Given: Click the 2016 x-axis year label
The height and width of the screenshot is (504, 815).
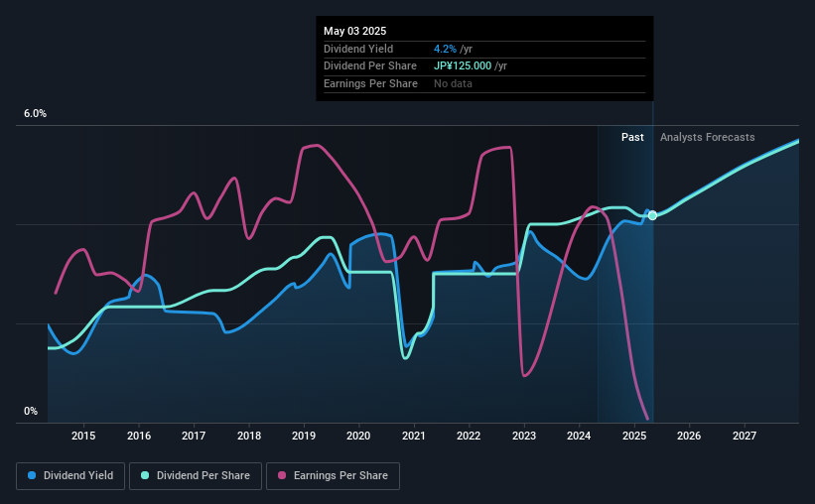Looking at the screenshot, I should point(139,436).
